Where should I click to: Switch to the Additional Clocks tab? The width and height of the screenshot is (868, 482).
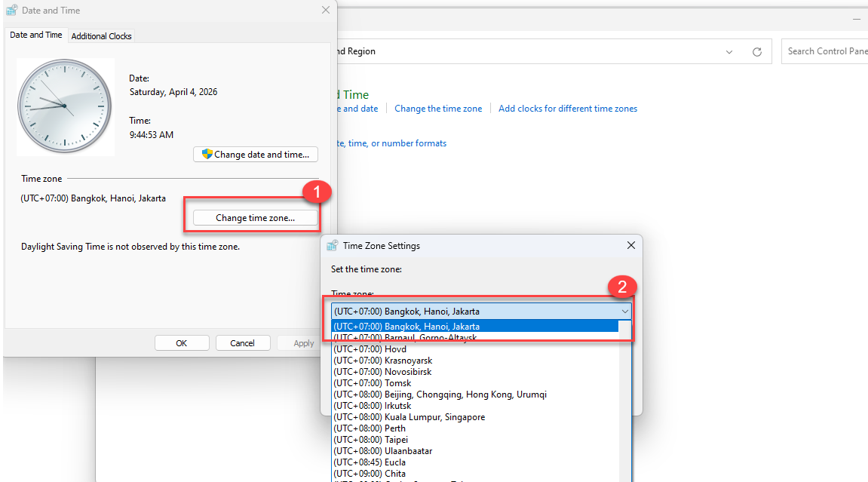[101, 36]
